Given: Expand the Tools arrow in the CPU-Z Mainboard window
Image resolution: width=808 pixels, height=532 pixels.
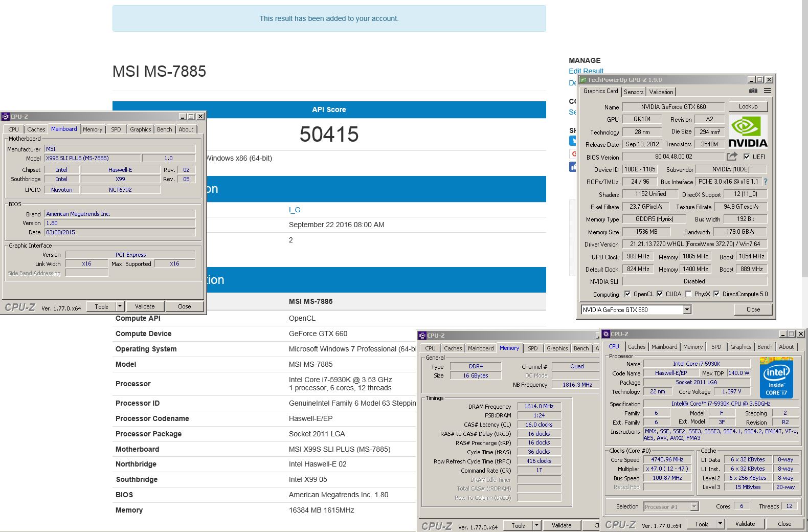Looking at the screenshot, I should pos(120,306).
